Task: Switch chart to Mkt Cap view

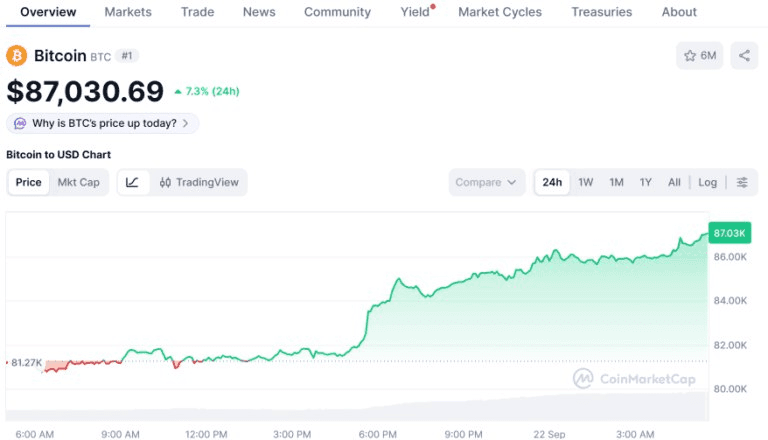Action: tap(78, 182)
